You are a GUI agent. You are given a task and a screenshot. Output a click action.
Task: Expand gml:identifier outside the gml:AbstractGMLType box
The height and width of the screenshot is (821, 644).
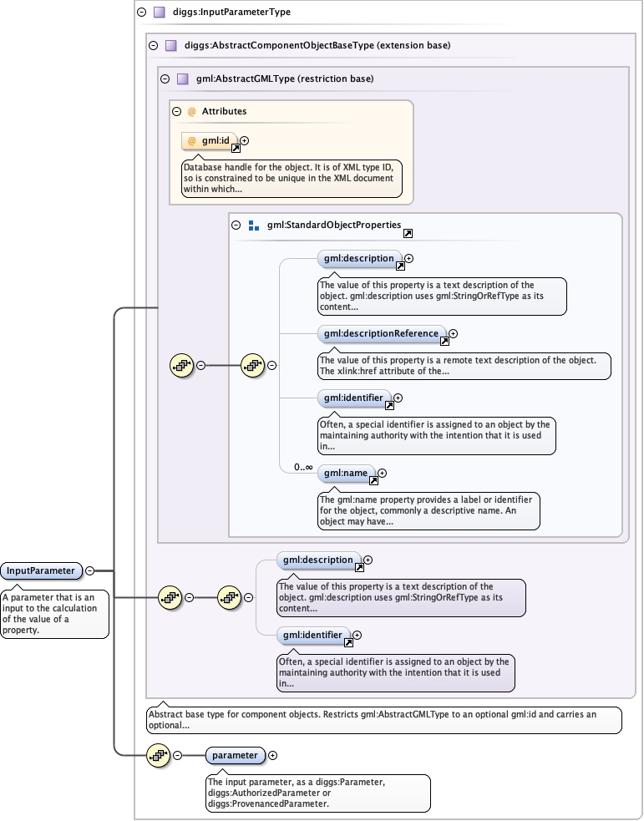[357, 635]
